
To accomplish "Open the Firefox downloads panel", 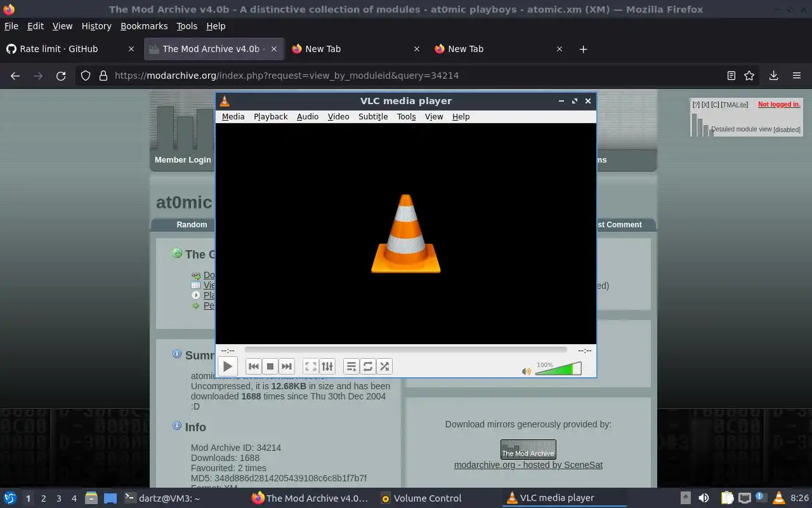I will click(773, 76).
